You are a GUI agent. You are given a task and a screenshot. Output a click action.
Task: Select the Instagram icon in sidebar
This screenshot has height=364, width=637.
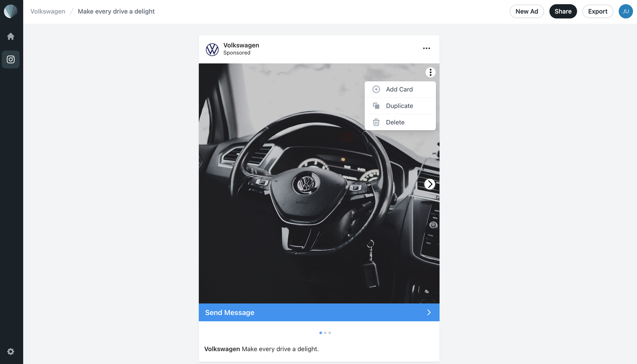[x=11, y=59]
